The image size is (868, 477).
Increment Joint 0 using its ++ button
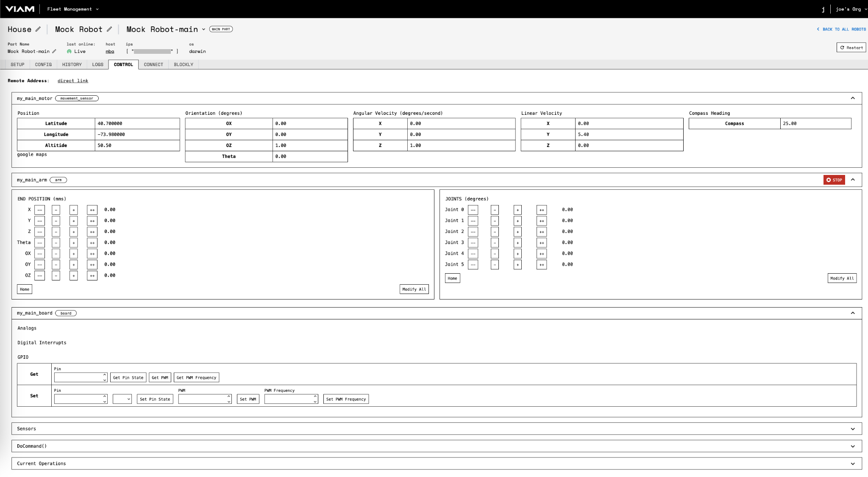pos(542,209)
